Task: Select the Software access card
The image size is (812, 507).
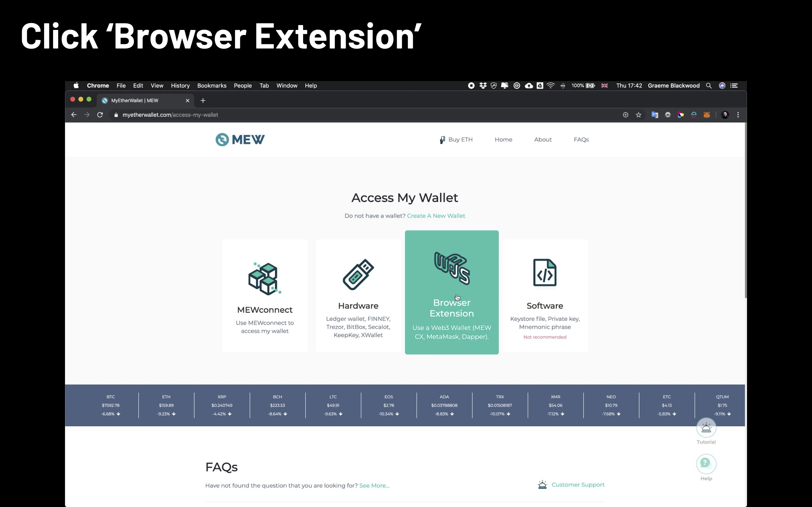Action: 545,296
